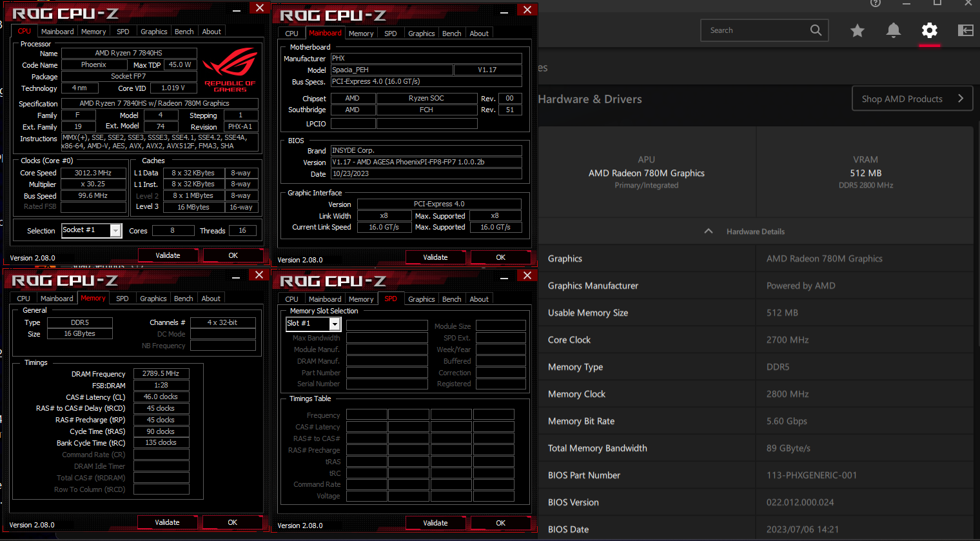Click the Republic of Gamers logo

[x=230, y=70]
